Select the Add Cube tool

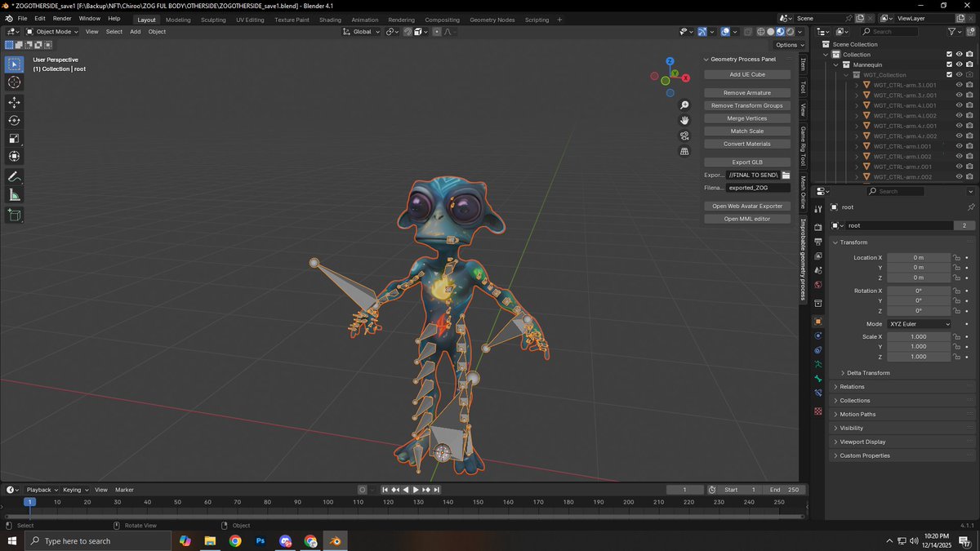click(x=15, y=215)
